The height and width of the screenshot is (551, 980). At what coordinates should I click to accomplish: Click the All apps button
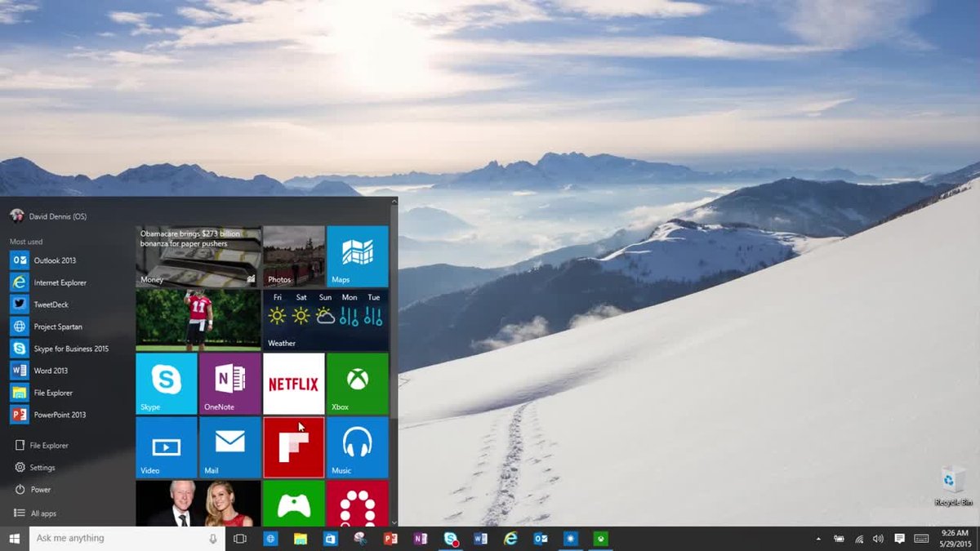pos(44,513)
